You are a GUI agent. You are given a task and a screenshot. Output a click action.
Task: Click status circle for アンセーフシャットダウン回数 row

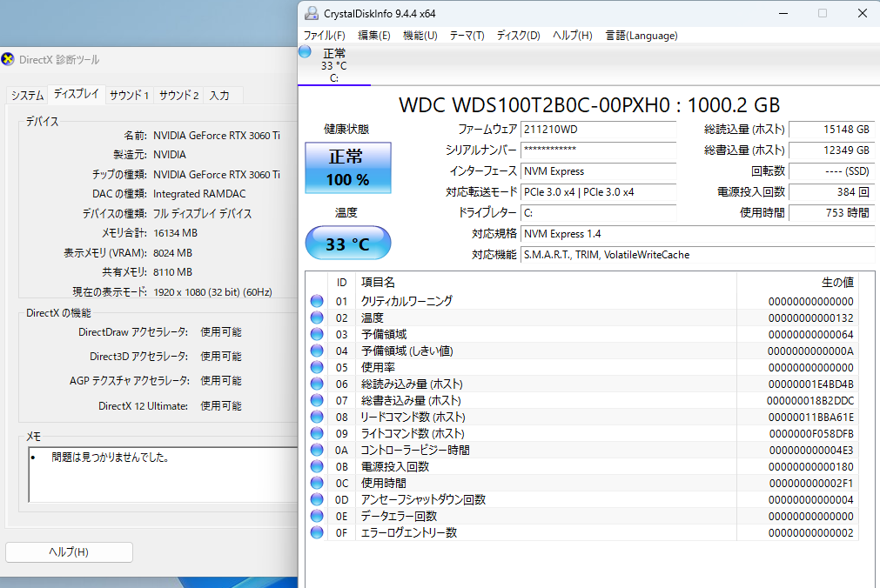[317, 499]
